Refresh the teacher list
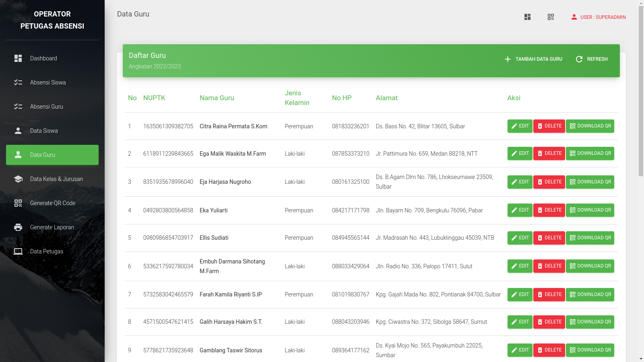 592,59
